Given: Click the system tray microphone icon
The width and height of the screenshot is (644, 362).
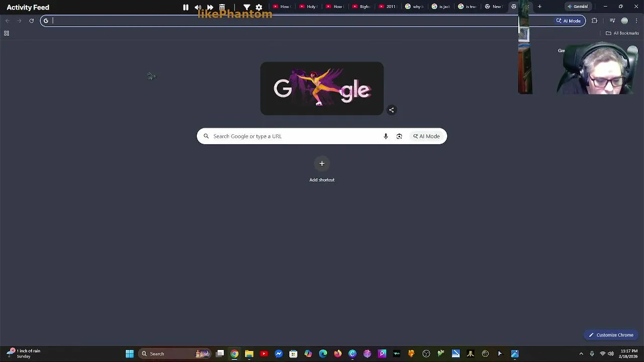Looking at the screenshot, I should coord(592,353).
